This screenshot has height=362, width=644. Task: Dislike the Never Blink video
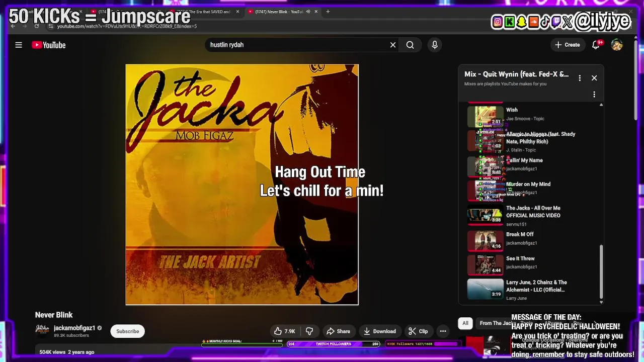pos(309,331)
